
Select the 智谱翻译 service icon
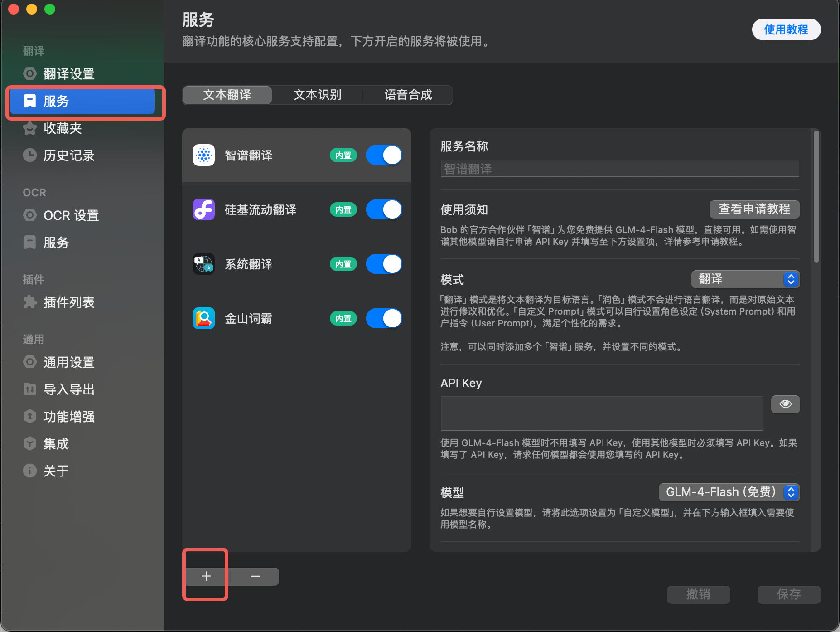coord(203,155)
